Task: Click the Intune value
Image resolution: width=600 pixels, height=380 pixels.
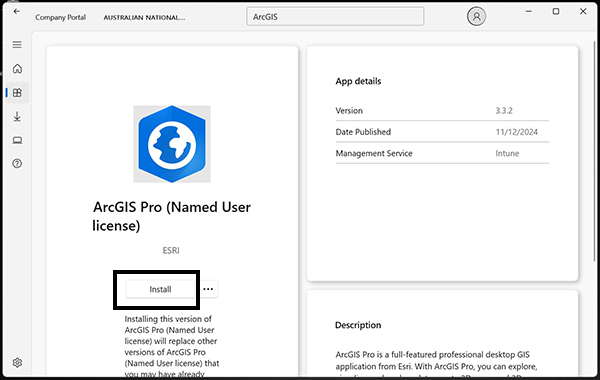Action: pyautogui.click(x=507, y=153)
